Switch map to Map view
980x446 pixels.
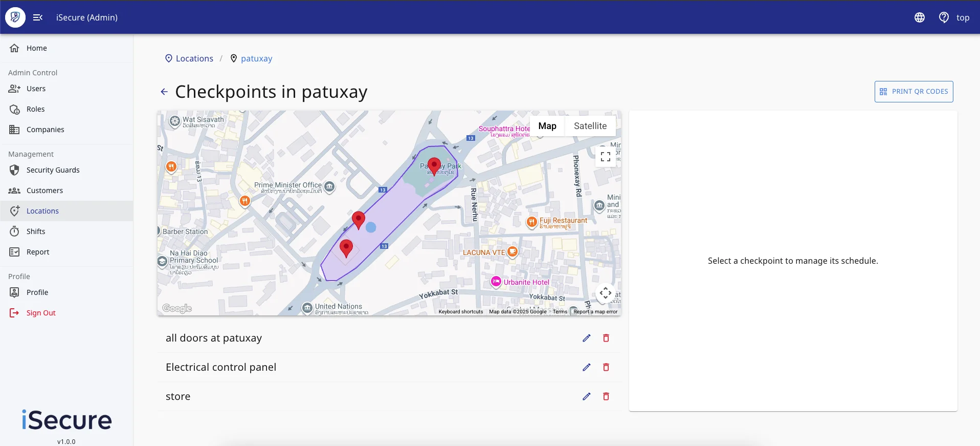(547, 126)
